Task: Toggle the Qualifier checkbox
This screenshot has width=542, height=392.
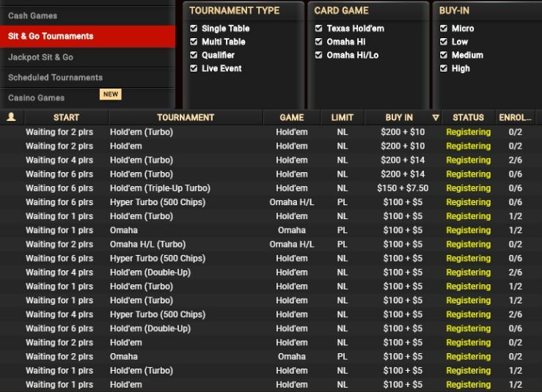Action: (194, 55)
